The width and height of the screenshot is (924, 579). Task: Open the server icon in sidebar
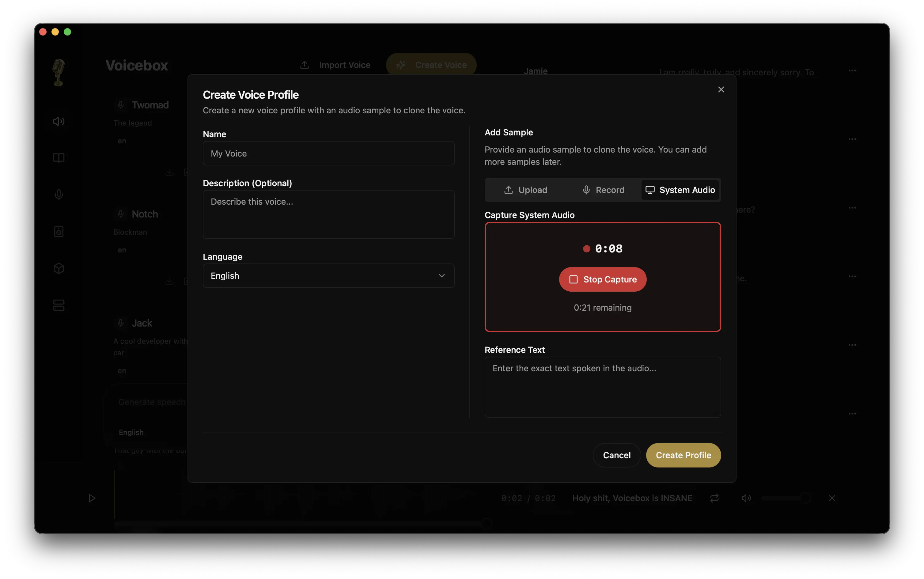coord(59,305)
